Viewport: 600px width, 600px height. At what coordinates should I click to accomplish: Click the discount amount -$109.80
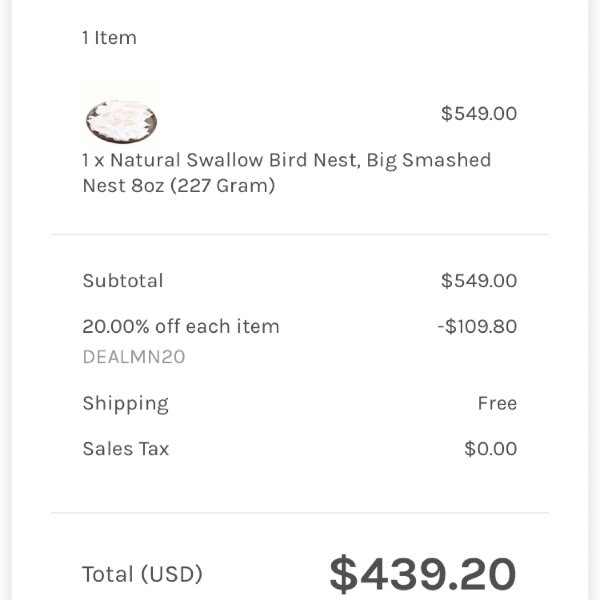(x=477, y=326)
